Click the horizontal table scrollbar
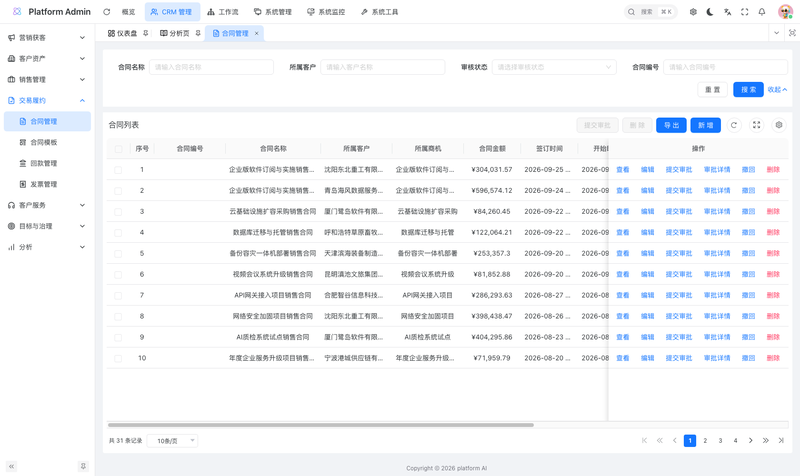 pyautogui.click(x=320, y=424)
